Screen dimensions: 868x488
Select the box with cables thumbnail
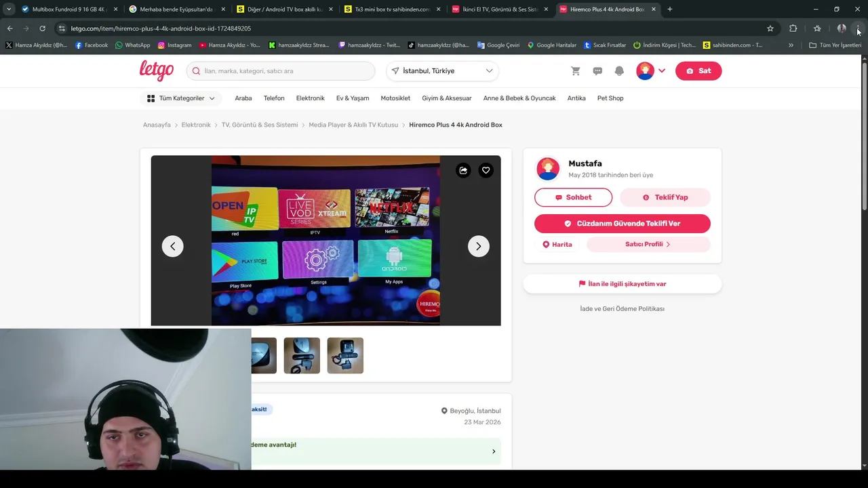(345, 355)
